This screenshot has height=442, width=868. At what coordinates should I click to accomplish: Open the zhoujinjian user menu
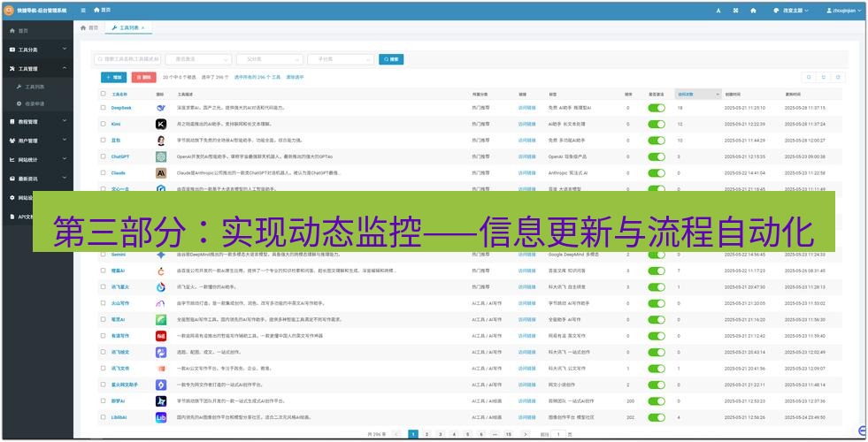843,11
